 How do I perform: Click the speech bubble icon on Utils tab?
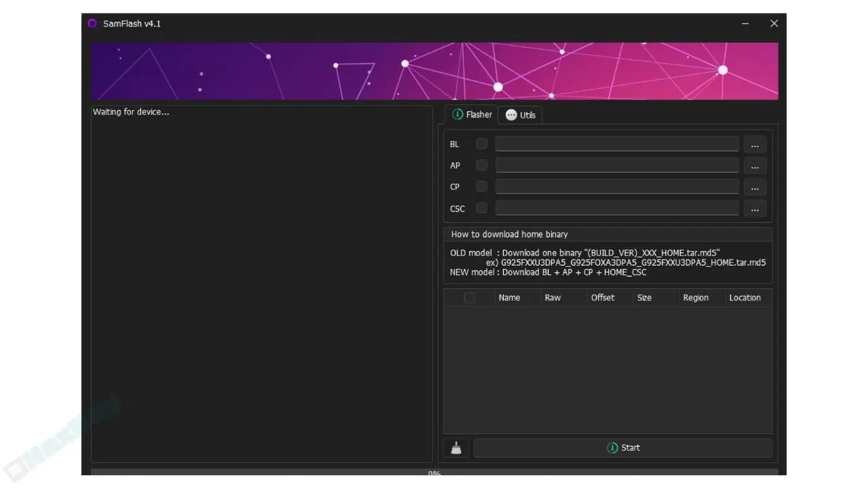[x=510, y=115]
